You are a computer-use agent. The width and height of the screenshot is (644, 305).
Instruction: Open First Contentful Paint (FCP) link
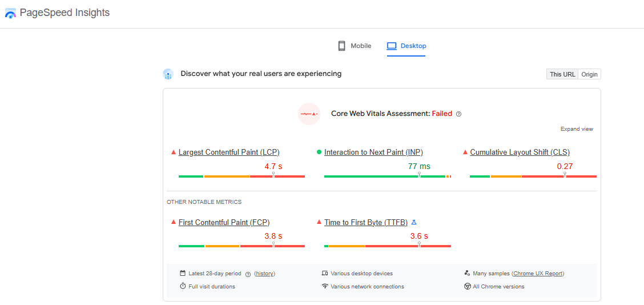click(224, 222)
